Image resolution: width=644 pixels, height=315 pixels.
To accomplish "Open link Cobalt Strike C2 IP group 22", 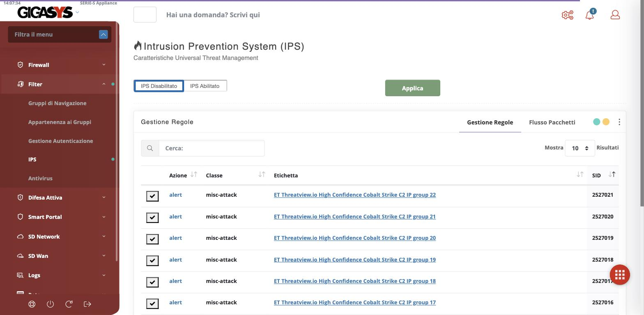I will 355,195.
